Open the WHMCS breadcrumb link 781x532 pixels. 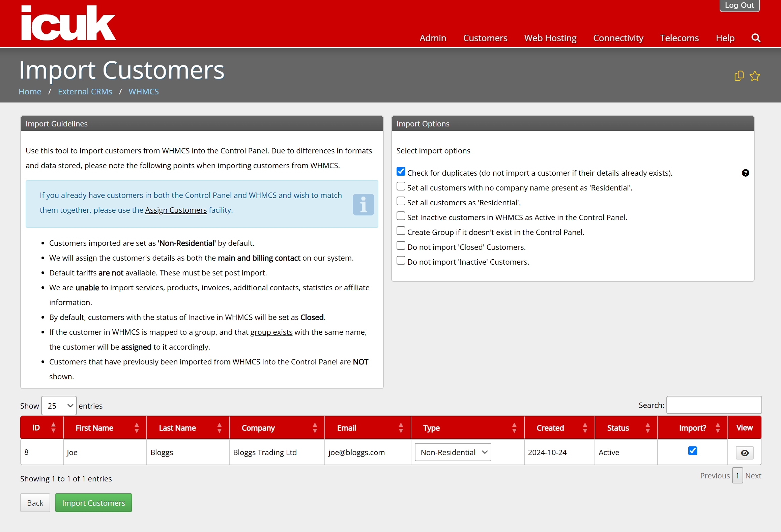click(144, 91)
